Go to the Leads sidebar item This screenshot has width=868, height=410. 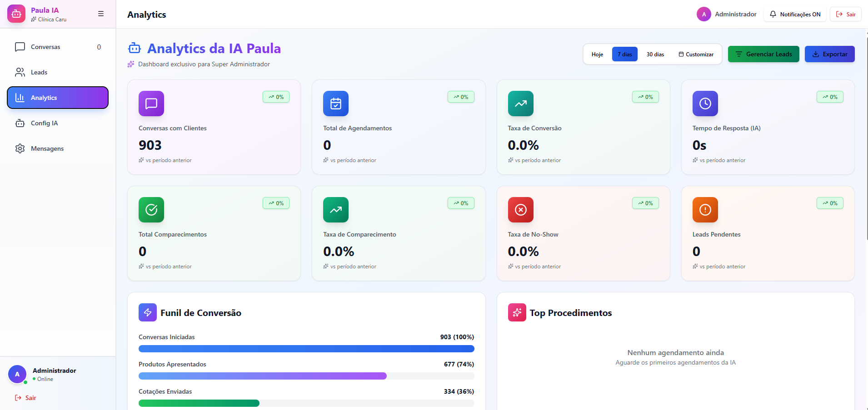pos(39,73)
